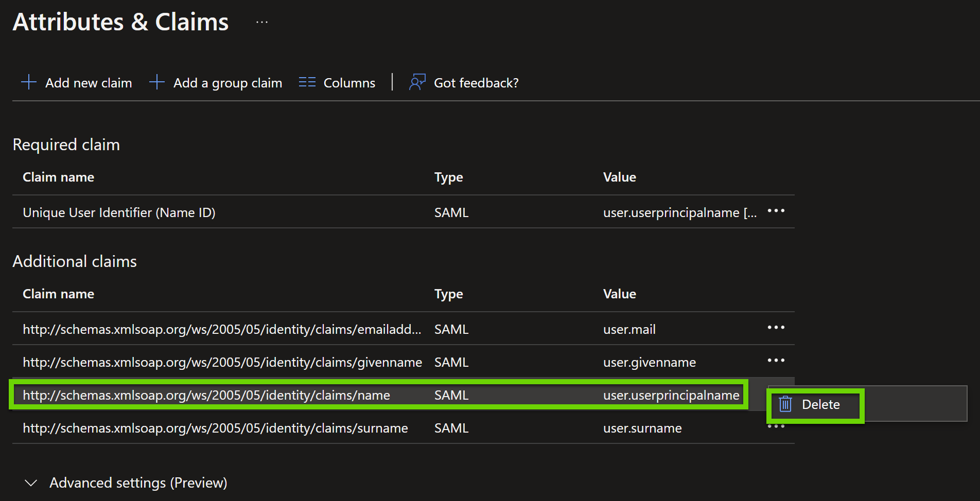Open the givenname claim row

(x=222, y=362)
